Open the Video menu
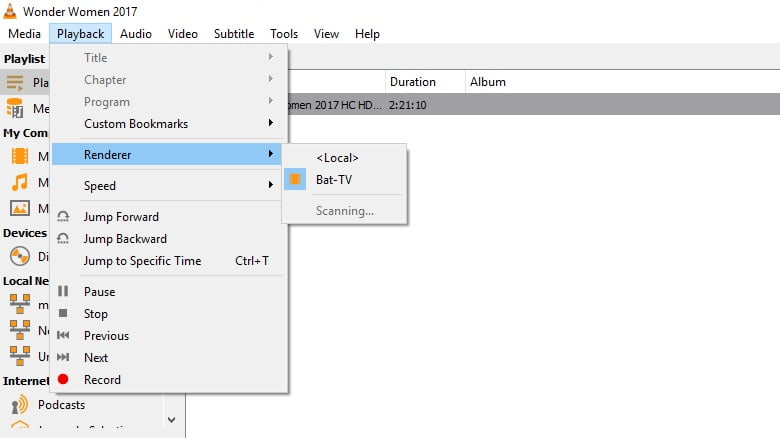The height and width of the screenshot is (438, 780). (x=183, y=34)
